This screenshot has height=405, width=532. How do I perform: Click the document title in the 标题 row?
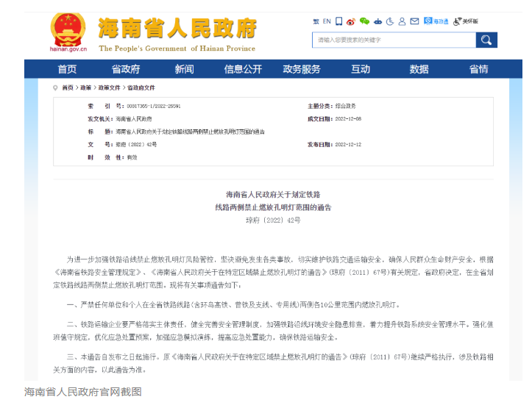190,132
